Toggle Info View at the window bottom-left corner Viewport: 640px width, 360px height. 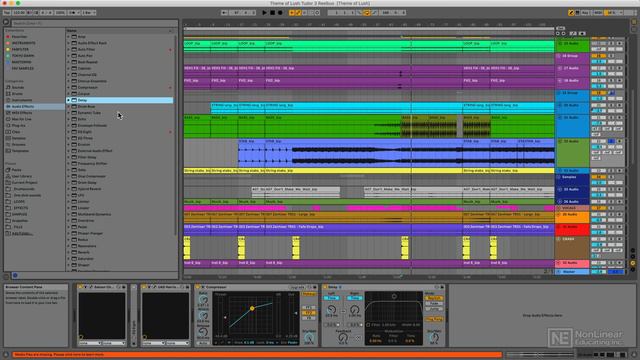click(6, 355)
